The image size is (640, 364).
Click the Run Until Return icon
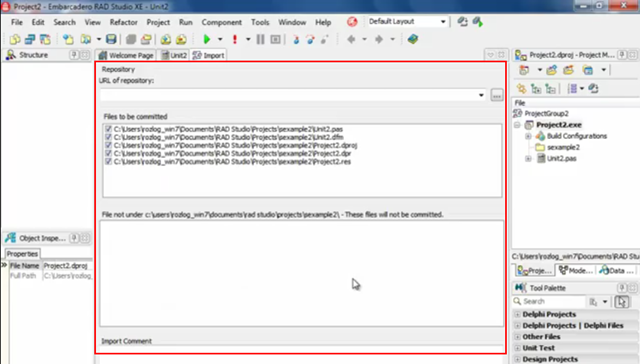(325, 39)
